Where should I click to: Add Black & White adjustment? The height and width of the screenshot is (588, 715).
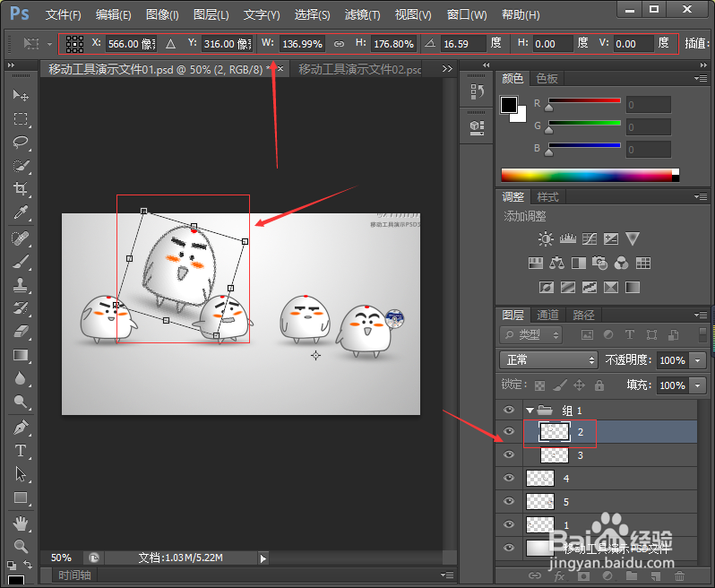coord(579,263)
